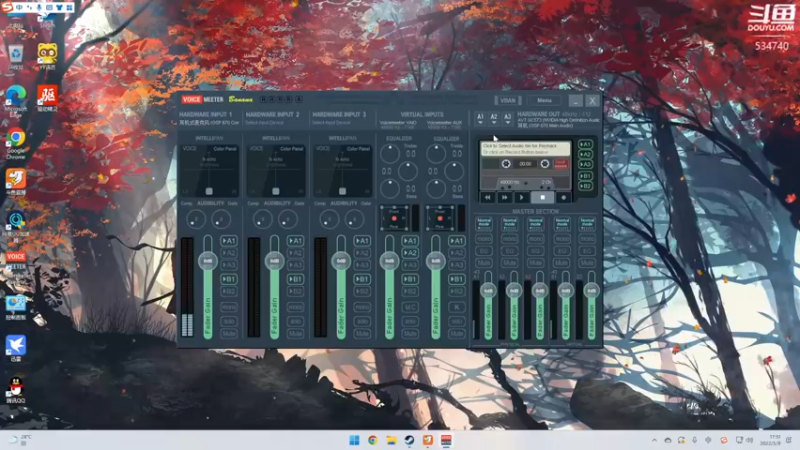
Task: Toggle A1 routing on Hardware Input 1
Action: click(229, 241)
